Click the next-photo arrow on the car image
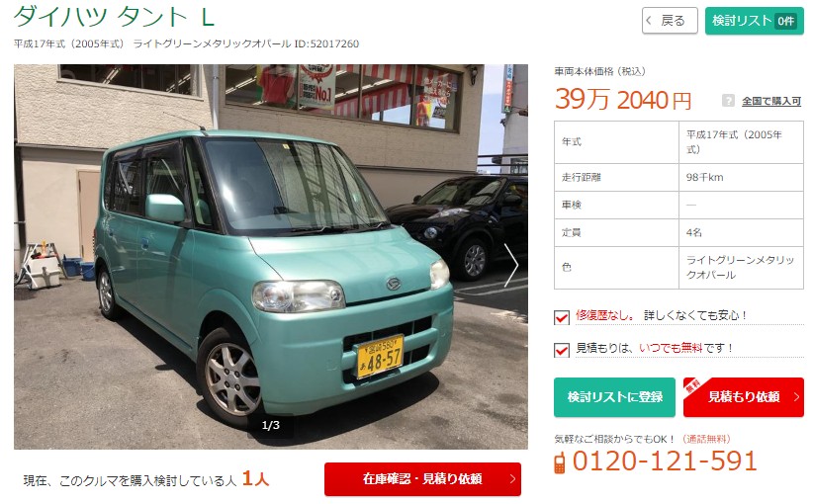813x504 pixels. pyautogui.click(x=511, y=265)
